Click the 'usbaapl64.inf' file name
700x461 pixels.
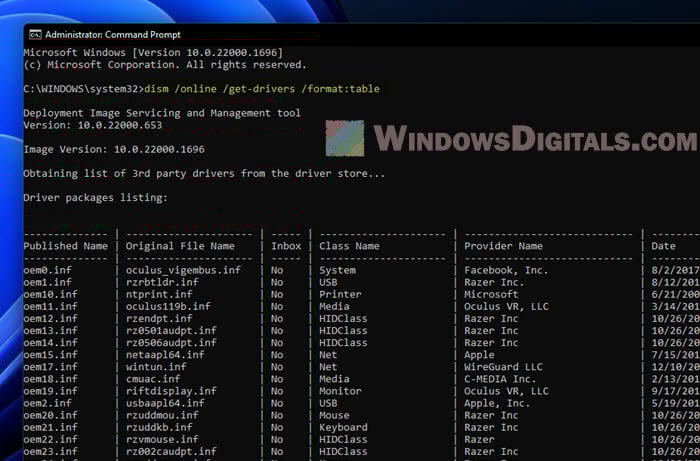click(165, 403)
